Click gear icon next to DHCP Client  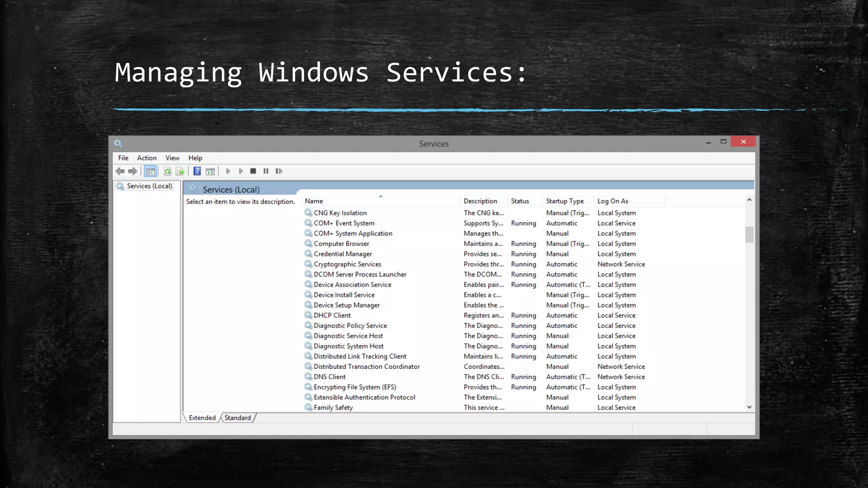click(x=308, y=315)
